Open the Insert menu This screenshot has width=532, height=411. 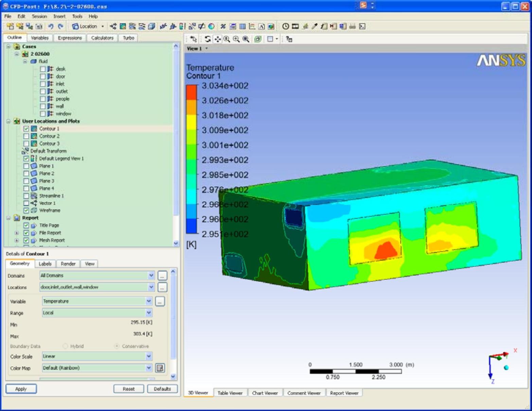[x=59, y=16]
